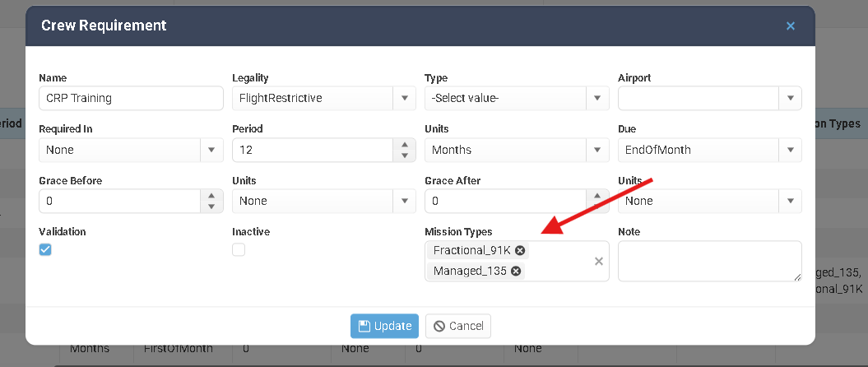Expand the Required In dropdown
This screenshot has height=367, width=868.
click(x=211, y=150)
